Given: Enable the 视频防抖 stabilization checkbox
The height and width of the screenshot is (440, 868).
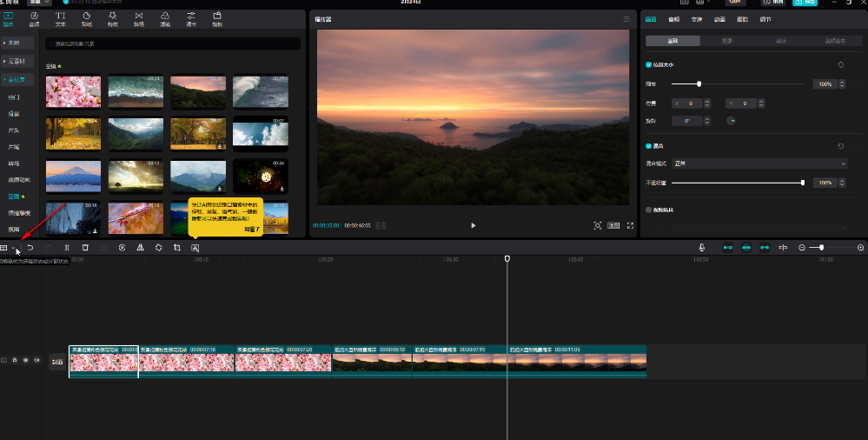Looking at the screenshot, I should (x=649, y=210).
